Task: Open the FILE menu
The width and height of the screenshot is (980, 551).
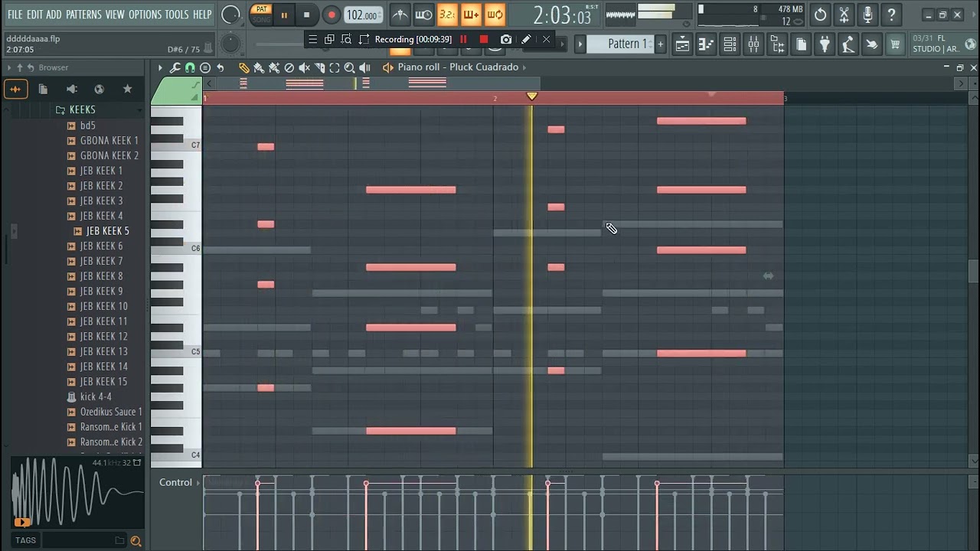Action: (x=15, y=15)
